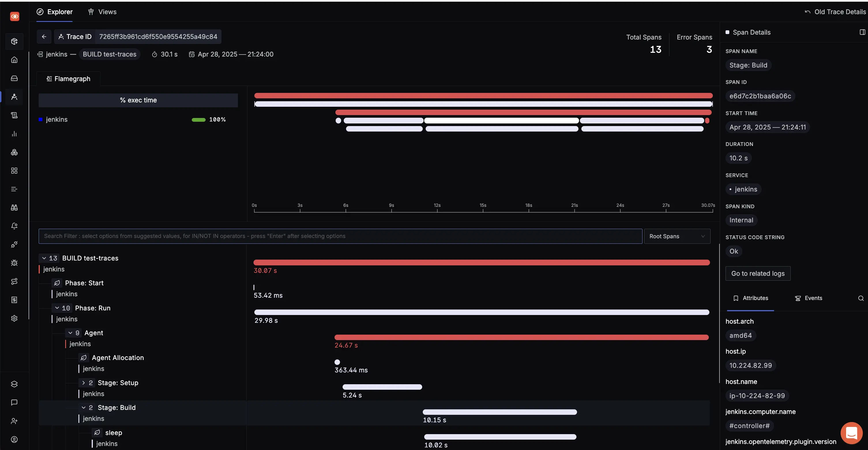Open Dashboards grid icon in sidebar
The image size is (868, 450).
point(14,170)
